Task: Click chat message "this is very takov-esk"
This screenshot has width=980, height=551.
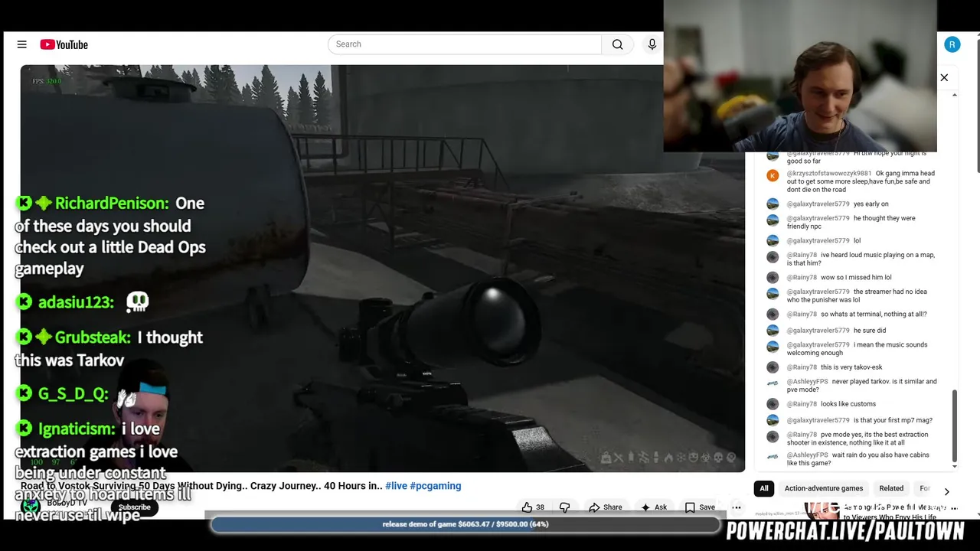Action: [x=851, y=367]
